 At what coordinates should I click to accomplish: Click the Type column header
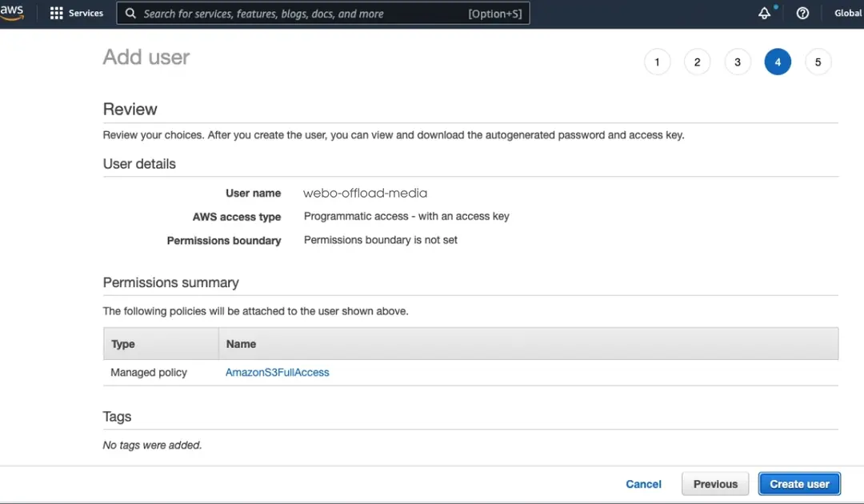[x=123, y=344]
